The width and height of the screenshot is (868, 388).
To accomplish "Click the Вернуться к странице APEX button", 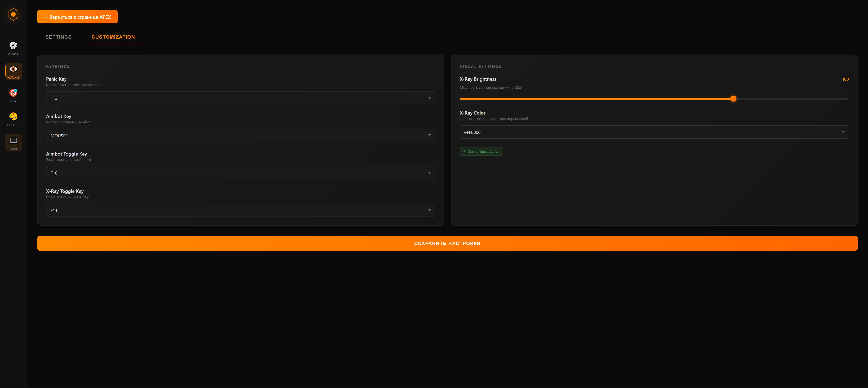I will click(x=77, y=17).
